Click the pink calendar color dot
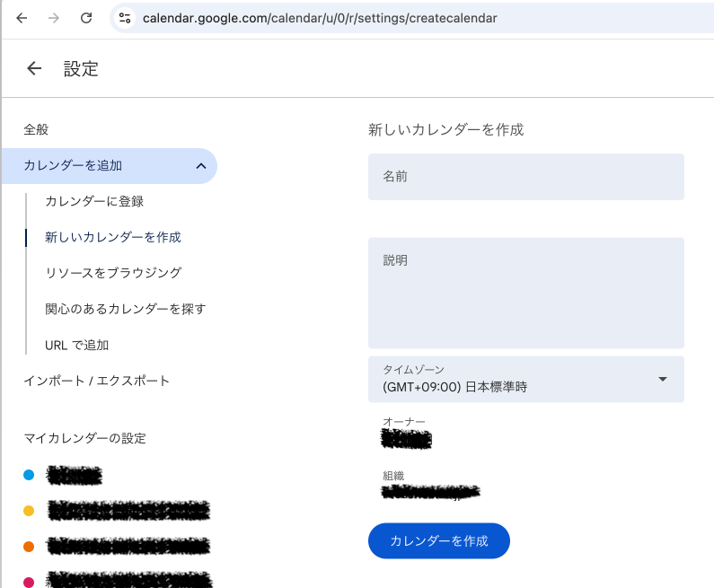Screen dimensions: 714x588 [29, 582]
